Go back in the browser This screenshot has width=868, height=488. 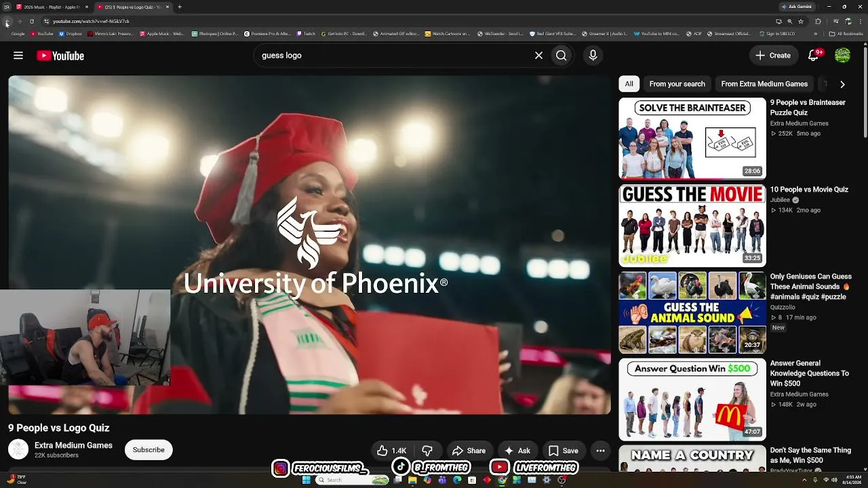(7, 22)
